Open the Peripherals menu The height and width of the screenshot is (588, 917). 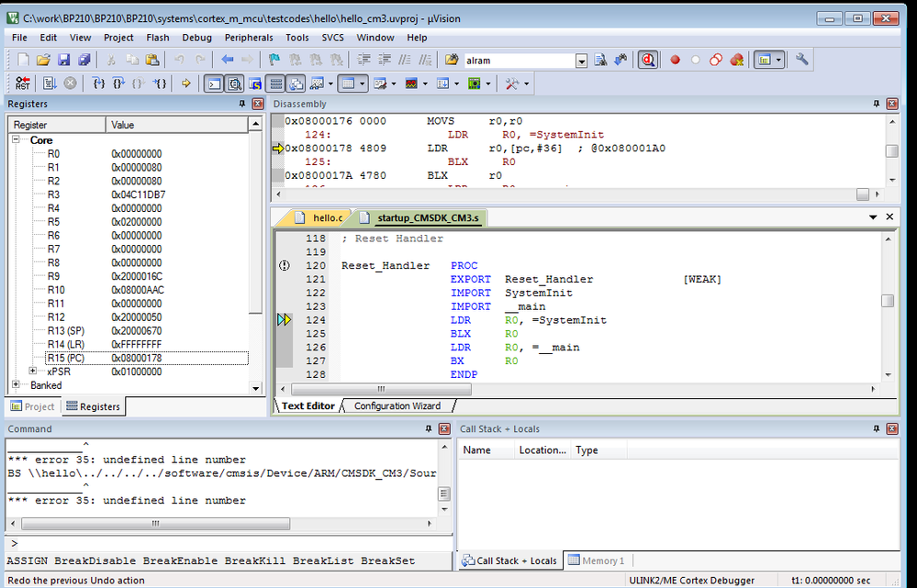[249, 38]
